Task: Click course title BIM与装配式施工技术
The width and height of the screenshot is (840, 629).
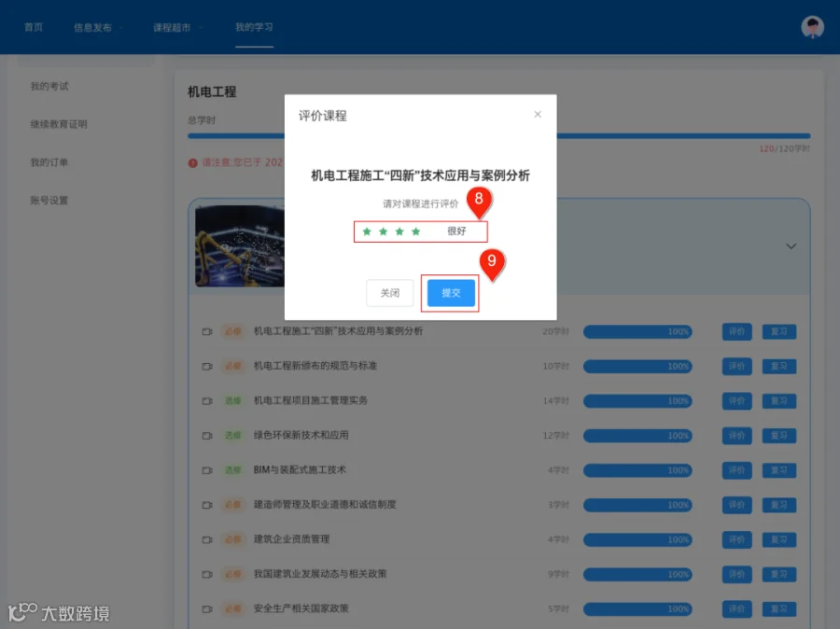Action: coord(300,469)
